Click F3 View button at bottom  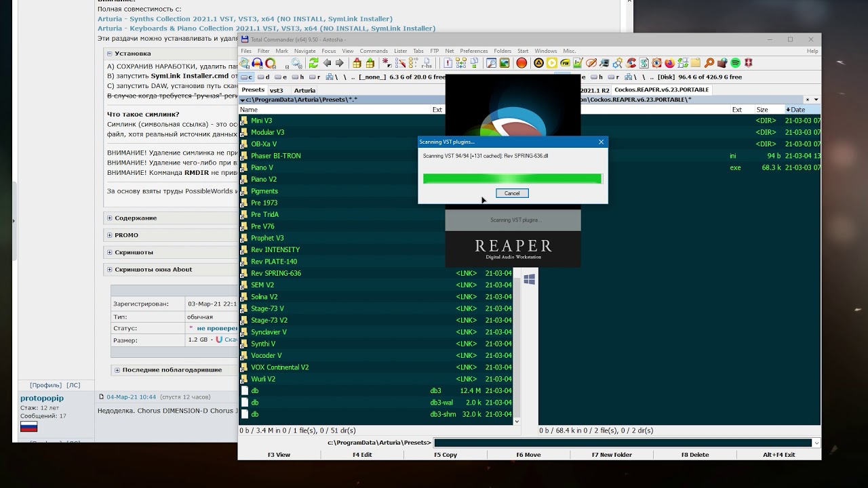coord(279,455)
